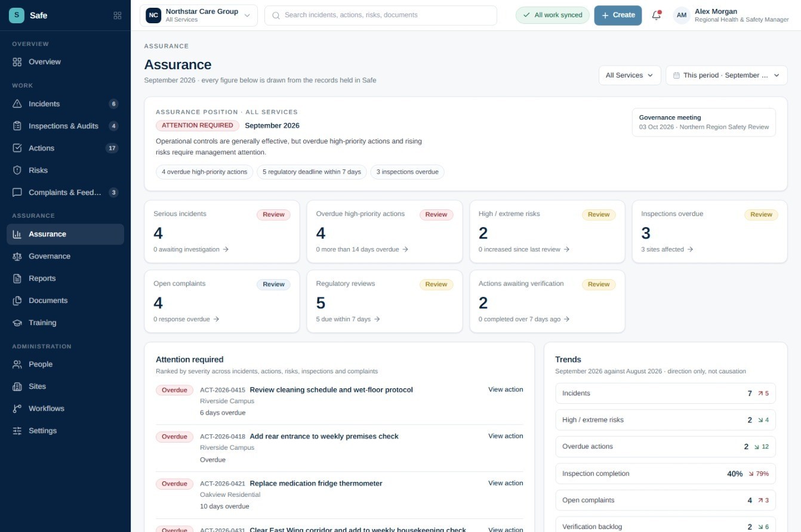This screenshot has width=801, height=532.
Task: Click the Incidents warning triangle icon
Action: coord(17,104)
